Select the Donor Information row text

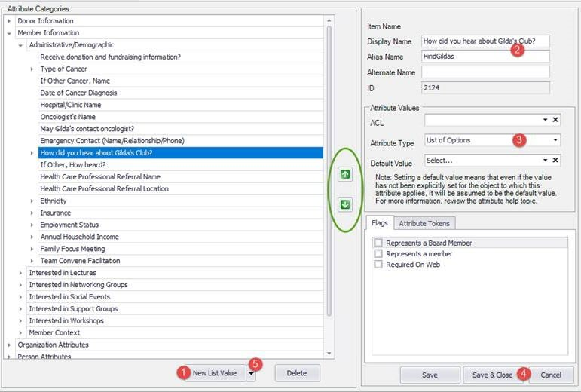pos(45,21)
